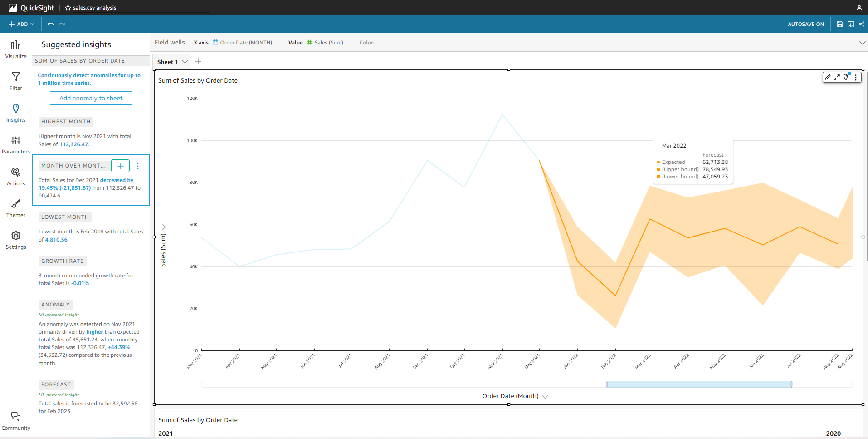868x439 pixels.
Task: Click -0.01% growth rate value
Action: click(x=81, y=283)
